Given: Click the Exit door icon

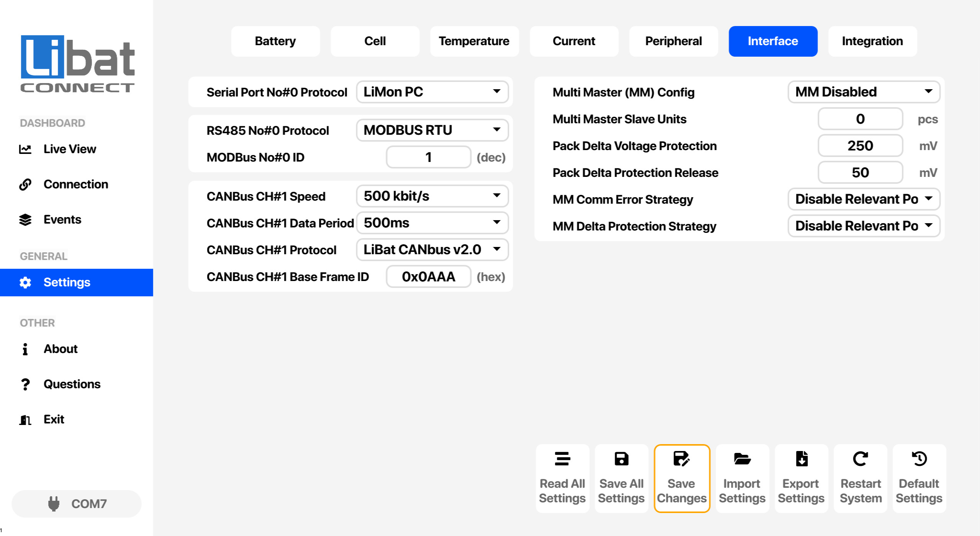Looking at the screenshot, I should (25, 420).
